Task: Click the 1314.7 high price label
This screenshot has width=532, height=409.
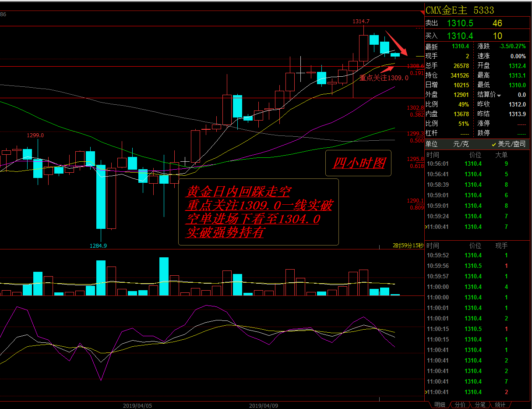Action: pyautogui.click(x=361, y=21)
